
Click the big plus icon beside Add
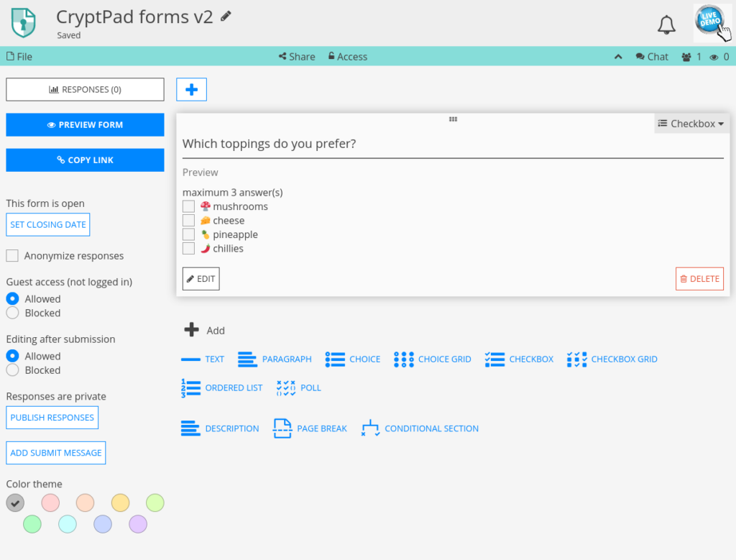tap(191, 329)
